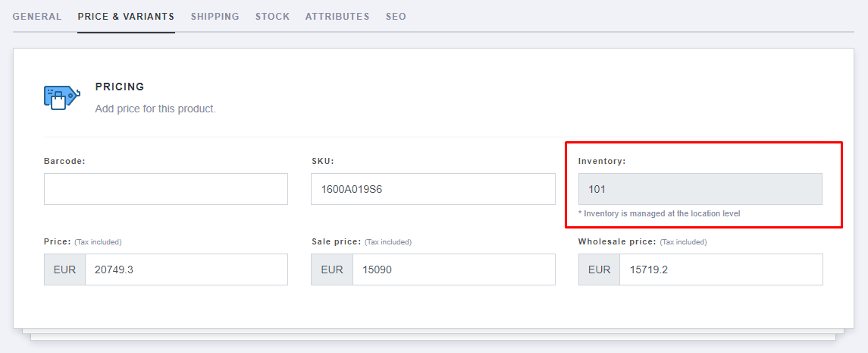Click the EUR prefix of Sale price
868x353 pixels.
(332, 270)
